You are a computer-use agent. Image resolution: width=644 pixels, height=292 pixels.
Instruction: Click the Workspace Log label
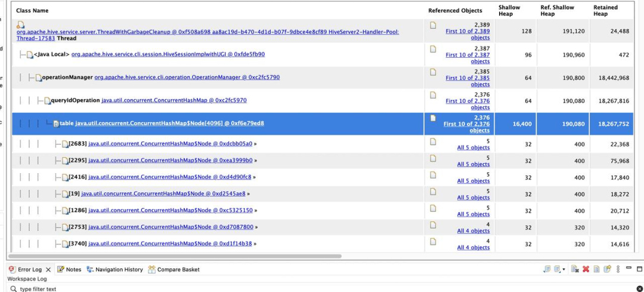(26, 279)
